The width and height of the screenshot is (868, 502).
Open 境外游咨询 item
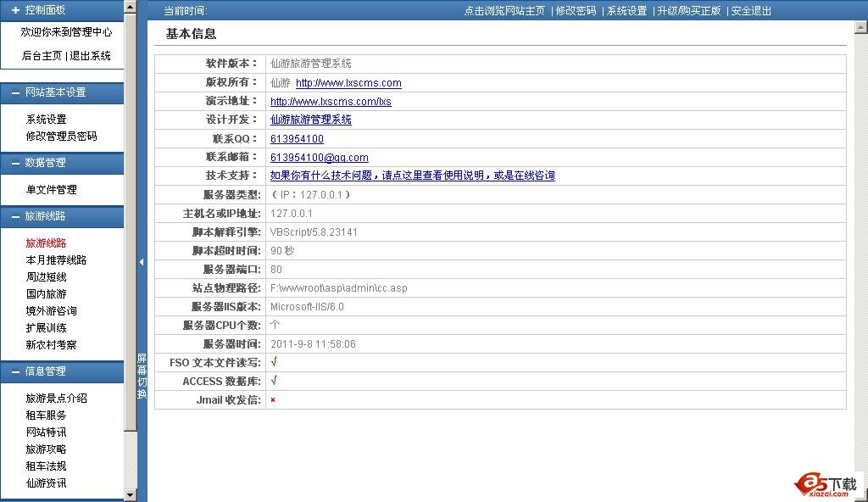pyautogui.click(x=51, y=311)
